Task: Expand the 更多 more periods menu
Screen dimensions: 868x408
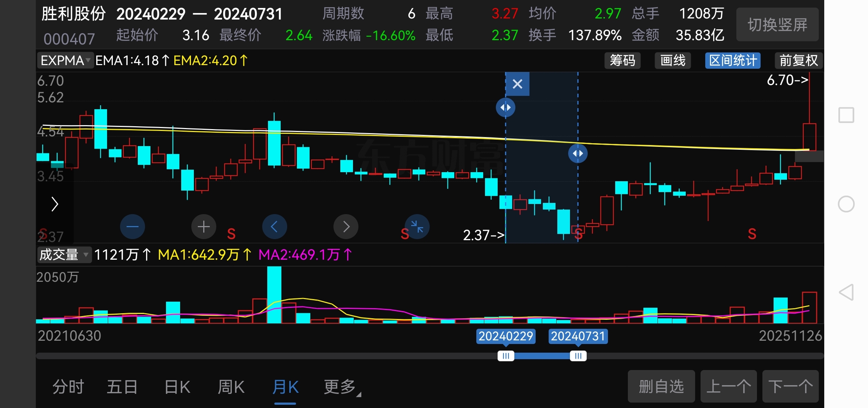Action: pyautogui.click(x=342, y=387)
